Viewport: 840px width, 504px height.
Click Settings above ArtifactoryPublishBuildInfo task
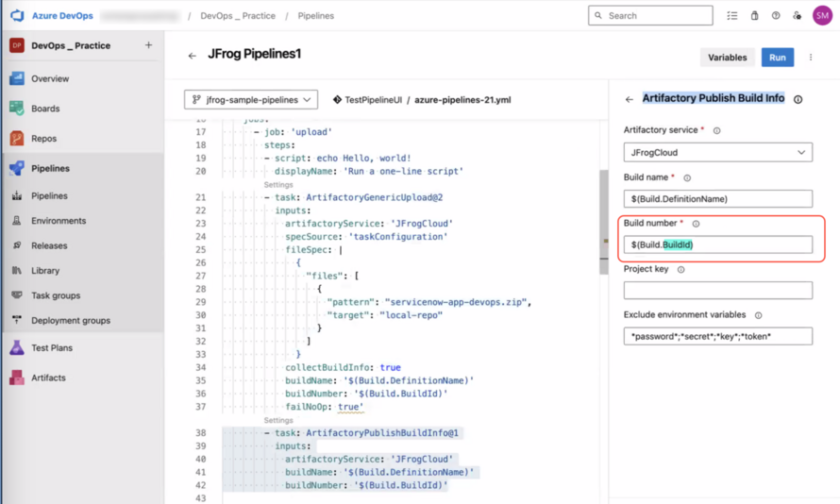point(278,420)
